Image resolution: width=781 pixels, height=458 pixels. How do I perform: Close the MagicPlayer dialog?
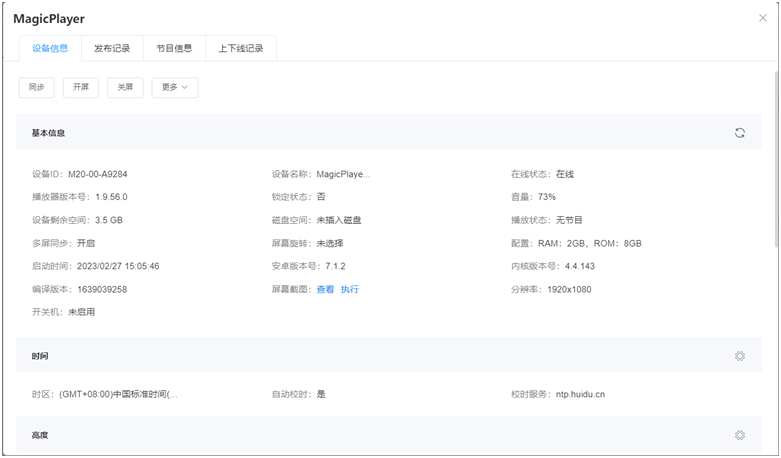(x=763, y=18)
